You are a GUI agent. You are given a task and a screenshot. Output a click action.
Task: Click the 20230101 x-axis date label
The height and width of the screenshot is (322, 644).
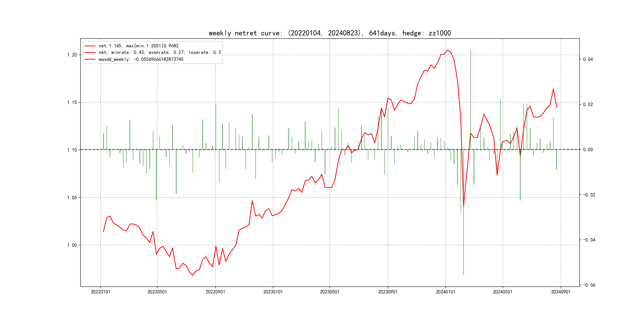pos(273,292)
